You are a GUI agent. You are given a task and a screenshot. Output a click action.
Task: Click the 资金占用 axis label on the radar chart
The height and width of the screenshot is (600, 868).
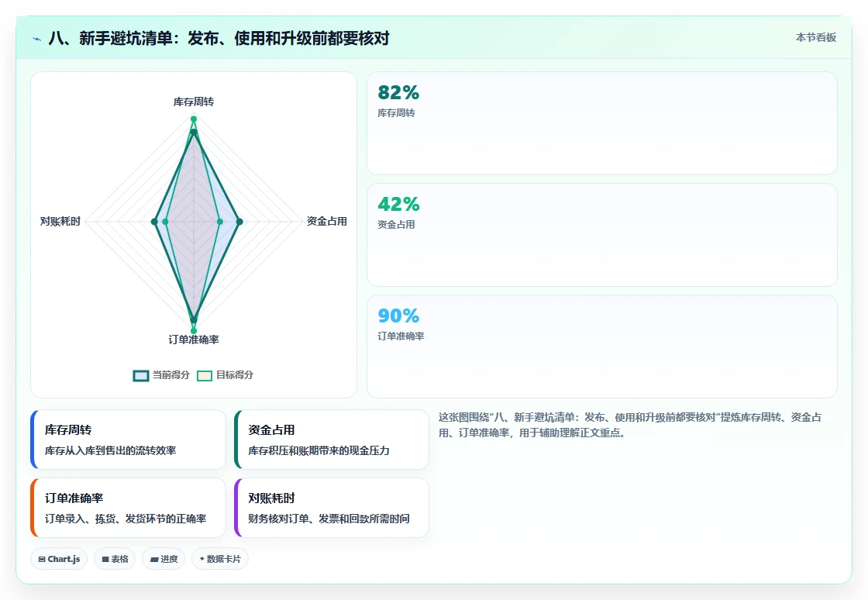[x=326, y=222]
